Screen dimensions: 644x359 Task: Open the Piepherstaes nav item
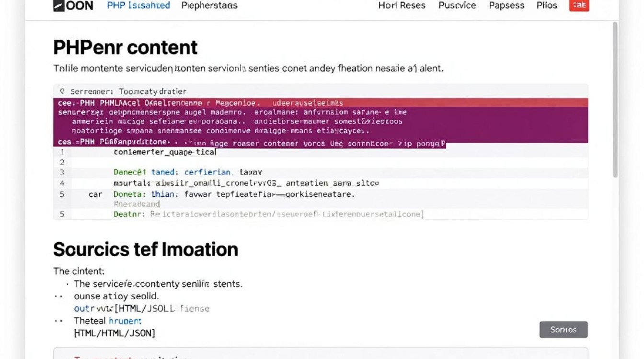point(209,6)
